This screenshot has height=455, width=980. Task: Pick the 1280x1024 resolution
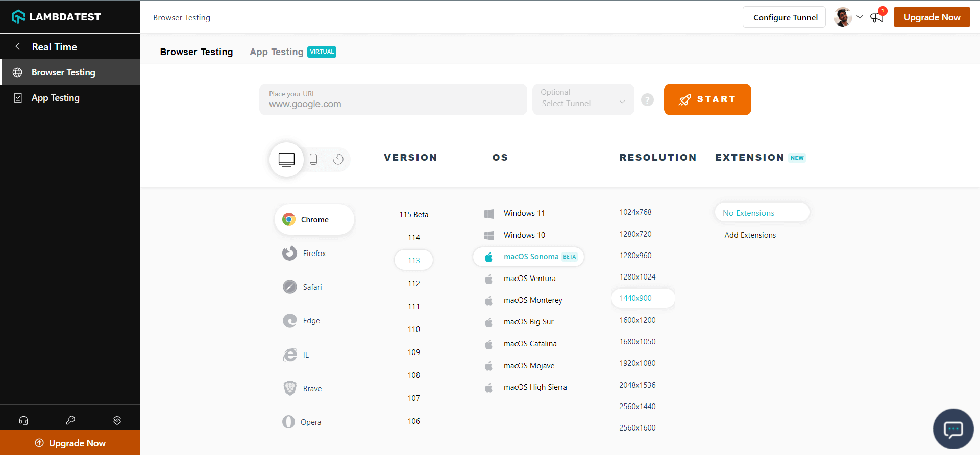coord(638,277)
